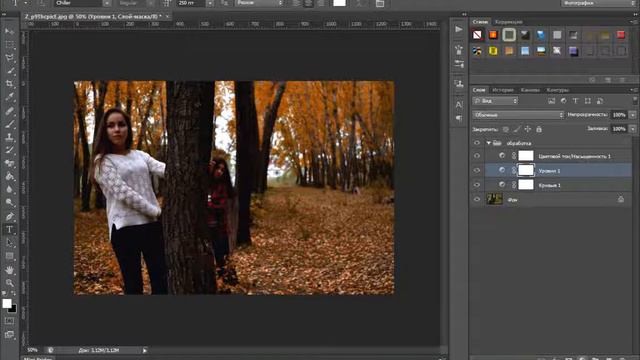The width and height of the screenshot is (640, 360).
Task: Open the opacity slider arrow
Action: (633, 115)
